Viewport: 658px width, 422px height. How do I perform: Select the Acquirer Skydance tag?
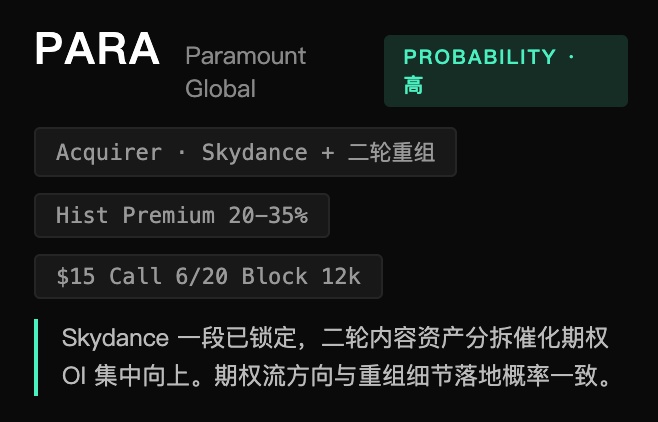(245, 152)
